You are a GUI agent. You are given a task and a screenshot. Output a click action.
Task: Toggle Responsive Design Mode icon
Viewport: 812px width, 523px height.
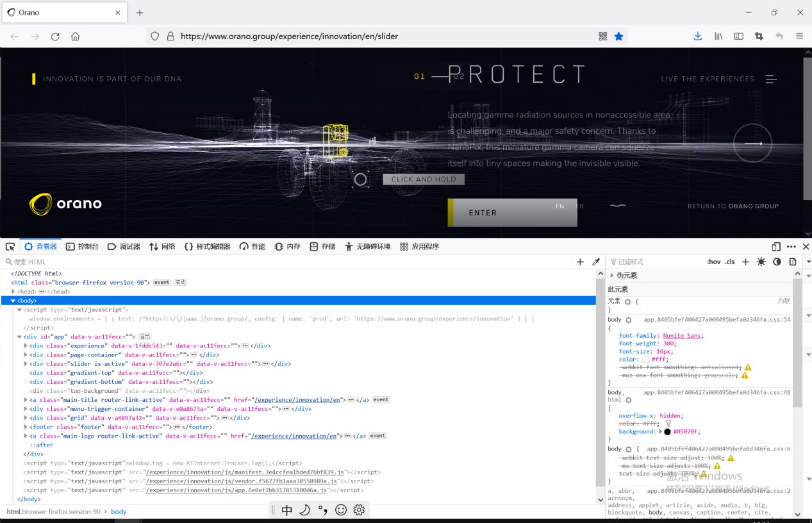(776, 247)
